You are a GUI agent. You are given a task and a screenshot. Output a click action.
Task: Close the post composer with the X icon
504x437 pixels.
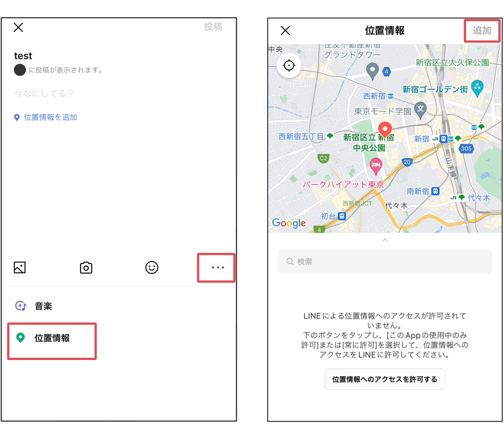point(18,27)
